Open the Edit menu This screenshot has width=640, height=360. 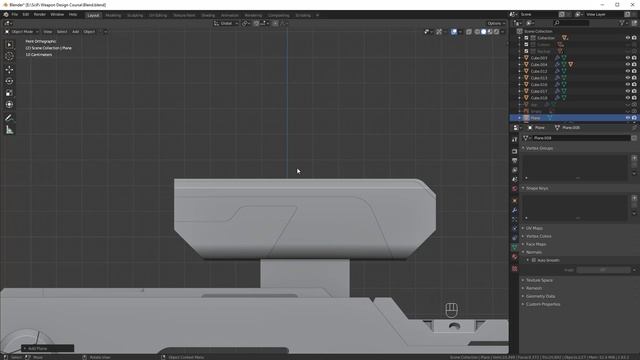coord(26,14)
